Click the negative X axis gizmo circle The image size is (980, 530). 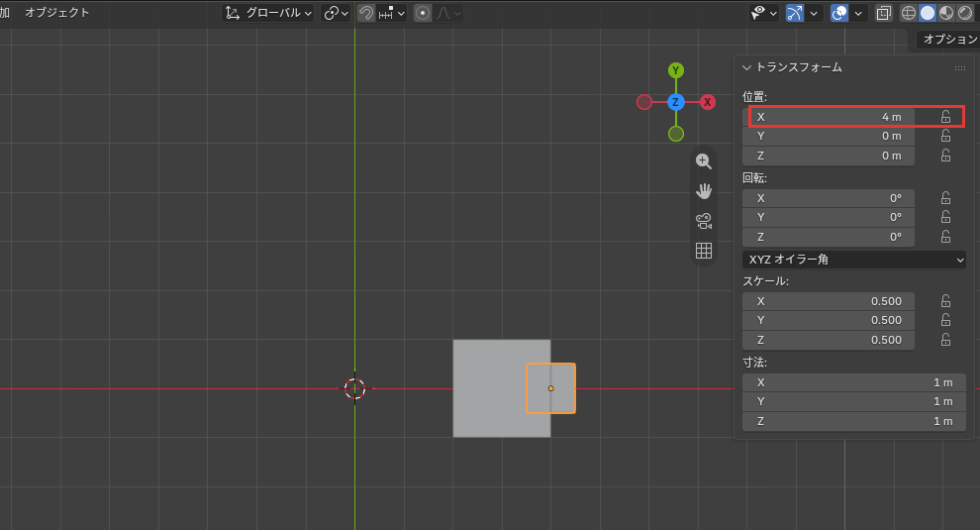point(644,102)
